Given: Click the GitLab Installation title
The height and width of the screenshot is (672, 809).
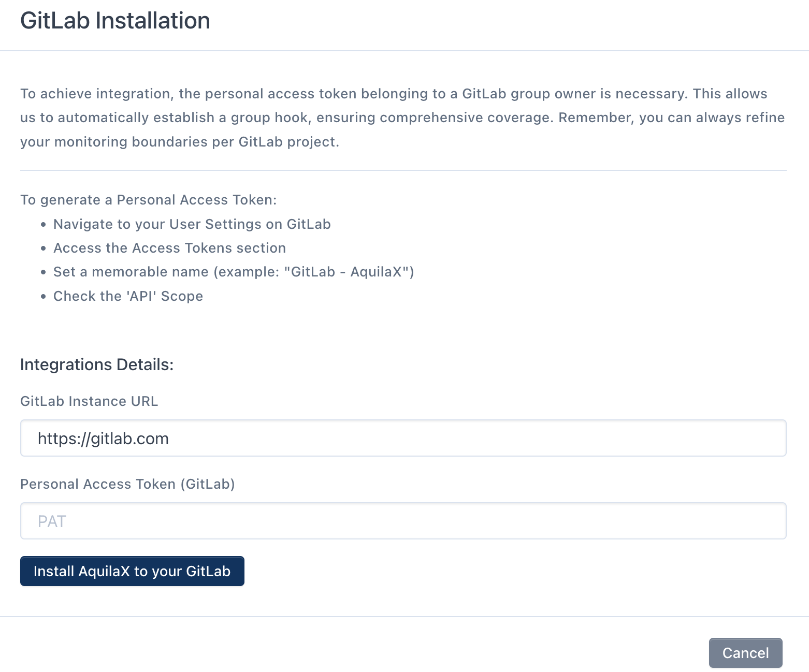Looking at the screenshot, I should pyautogui.click(x=115, y=21).
